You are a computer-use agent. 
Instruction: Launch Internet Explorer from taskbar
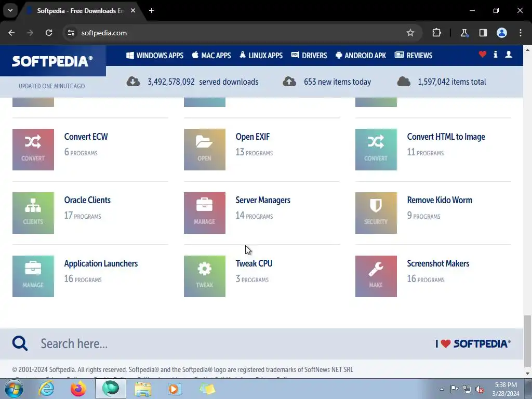[x=46, y=389]
